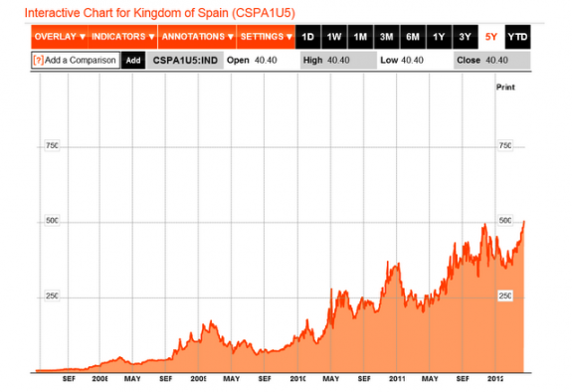Click the right 500 axis label
The width and height of the screenshot is (572, 392).
point(505,221)
